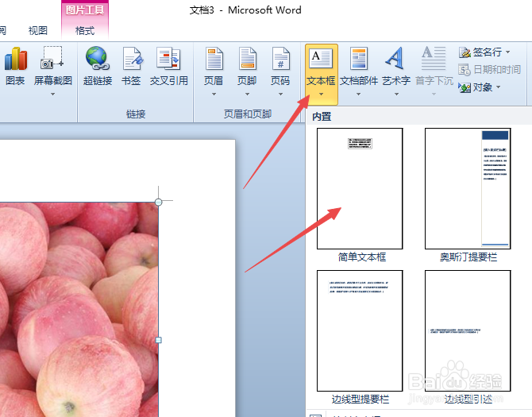
Task: Choose the Austin Sidebar (奥斯汀提要栏) thumbnail
Action: pyautogui.click(x=468, y=189)
